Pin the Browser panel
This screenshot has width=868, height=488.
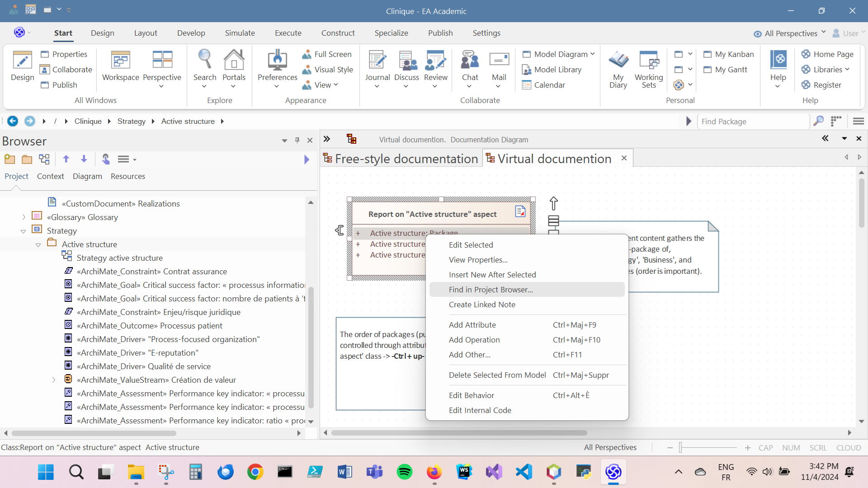point(297,141)
